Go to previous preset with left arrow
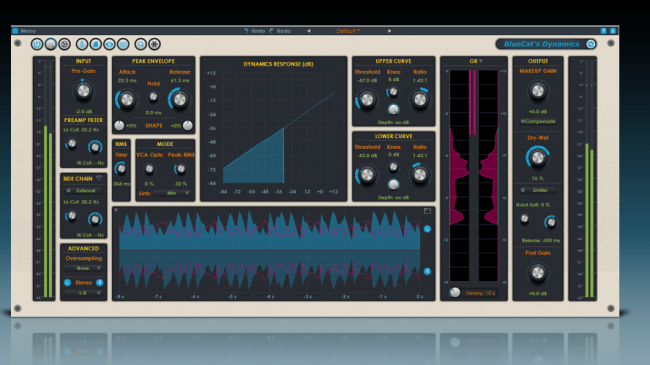Viewport: 650px width, 365px height. 309,31
